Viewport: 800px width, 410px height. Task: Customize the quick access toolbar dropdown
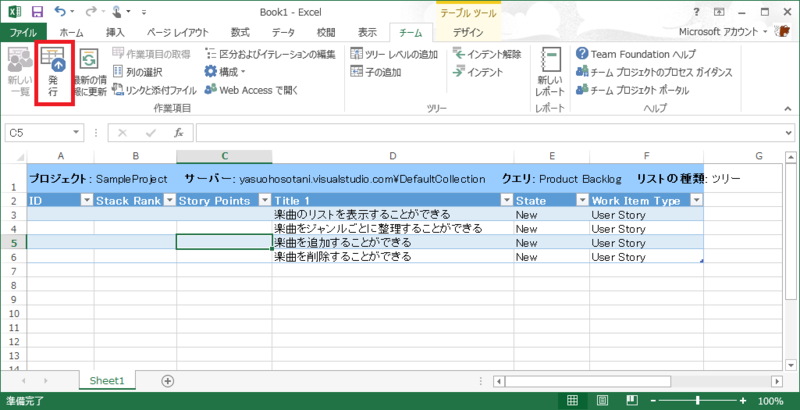144,12
